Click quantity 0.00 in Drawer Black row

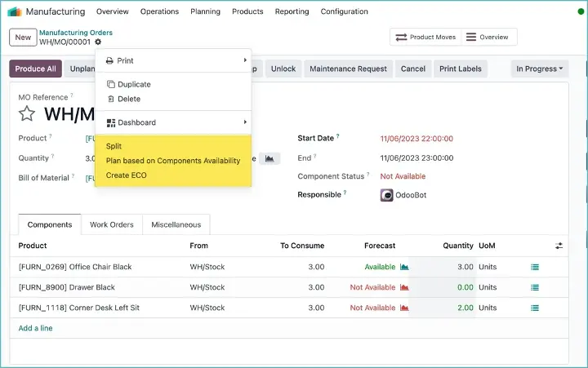click(x=465, y=287)
